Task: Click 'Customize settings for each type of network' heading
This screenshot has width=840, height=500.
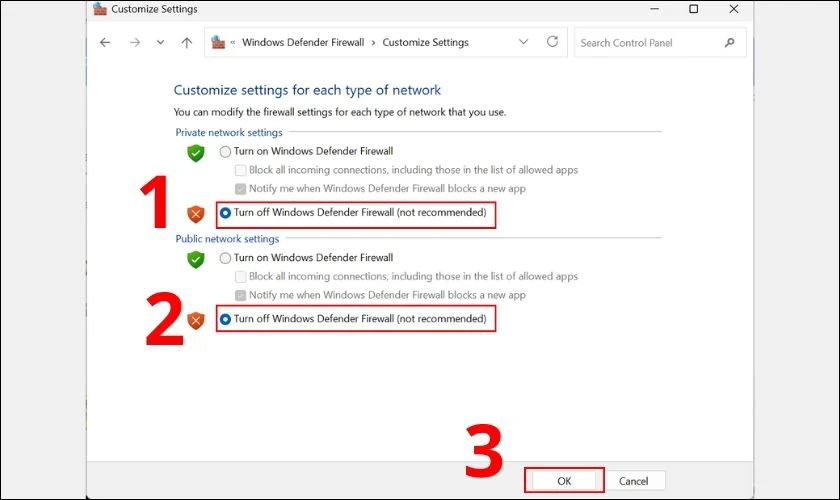Action: coord(307,90)
